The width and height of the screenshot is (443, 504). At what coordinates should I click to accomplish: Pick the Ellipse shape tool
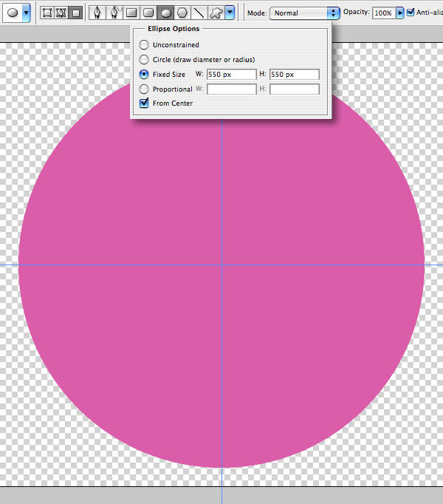pos(165,13)
